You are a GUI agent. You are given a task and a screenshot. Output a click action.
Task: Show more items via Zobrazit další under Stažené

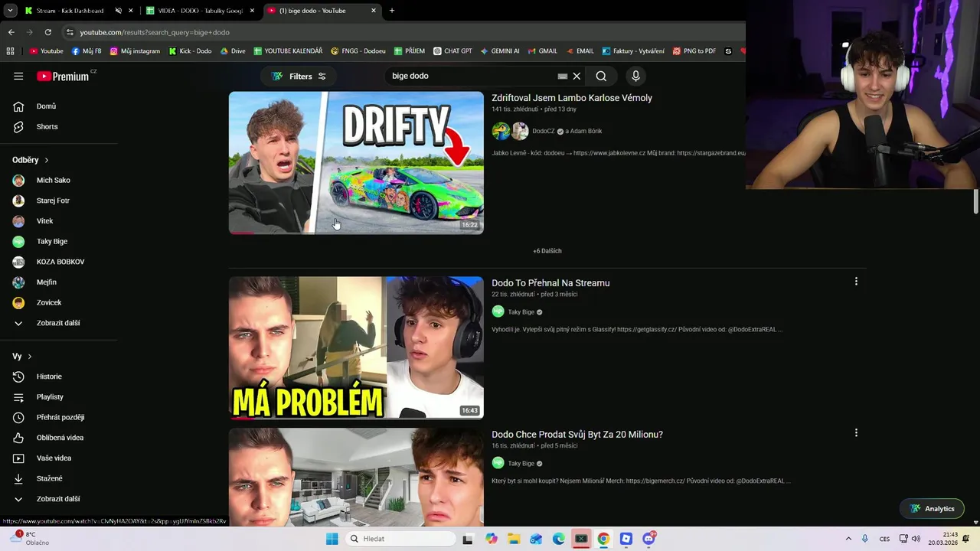(59, 499)
